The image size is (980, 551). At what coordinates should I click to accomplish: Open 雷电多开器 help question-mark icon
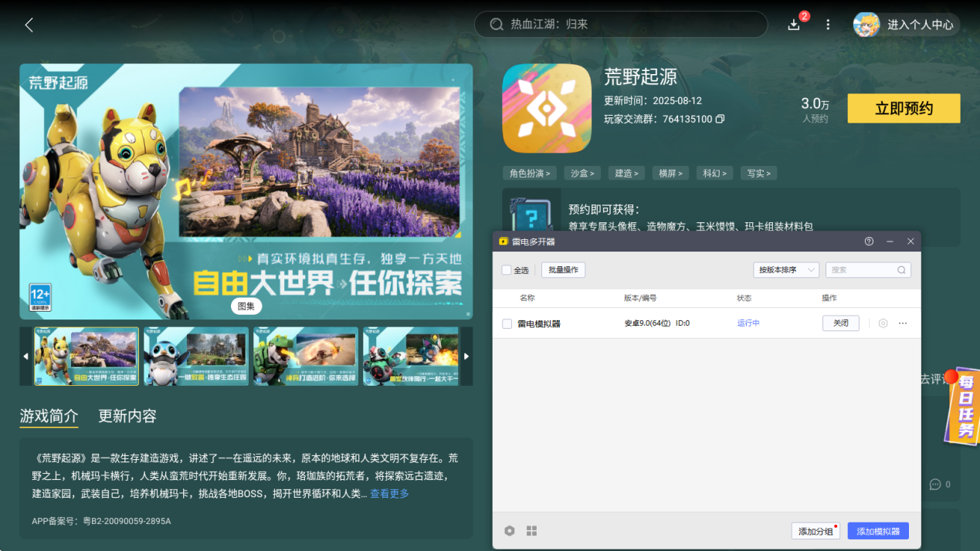(869, 242)
